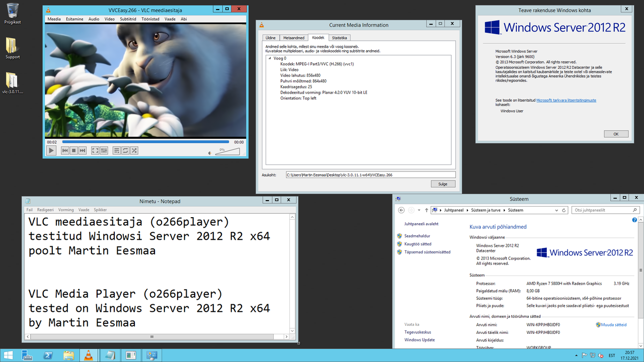Screen dimensions: 644x362
Task: Open VLC Meedia menu
Action: (x=54, y=19)
